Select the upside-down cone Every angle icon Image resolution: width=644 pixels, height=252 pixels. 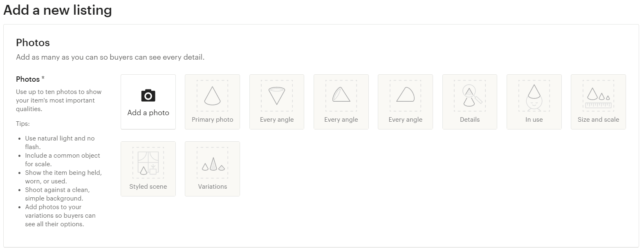pos(277,96)
